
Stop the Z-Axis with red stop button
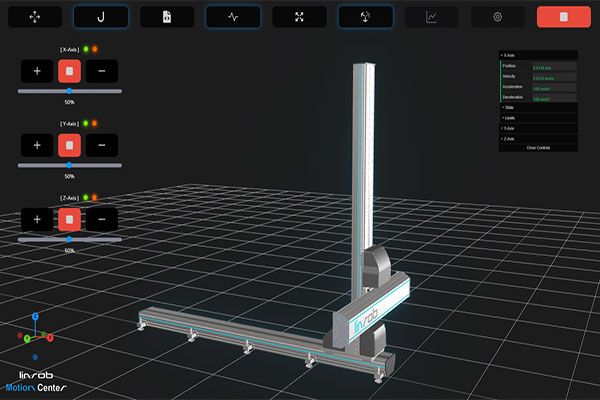tap(69, 219)
